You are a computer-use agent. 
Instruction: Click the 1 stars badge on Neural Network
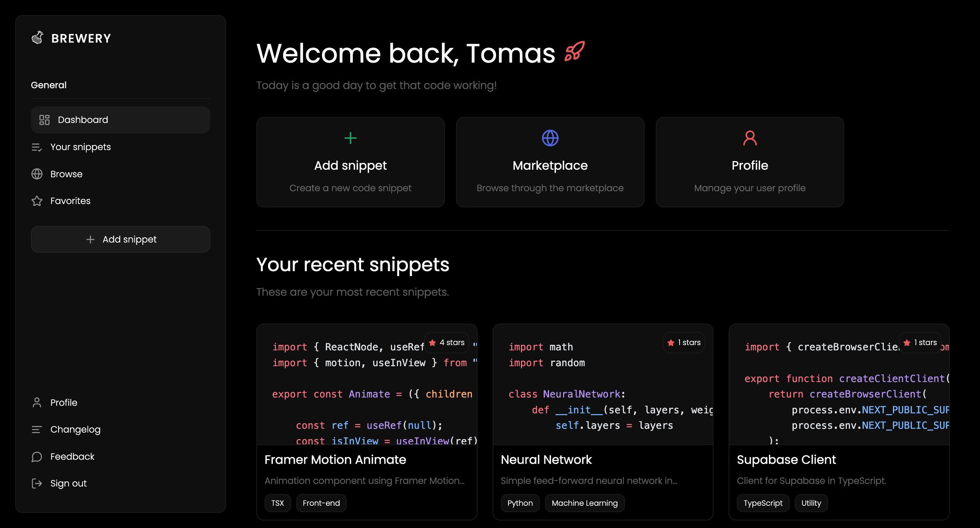(684, 342)
